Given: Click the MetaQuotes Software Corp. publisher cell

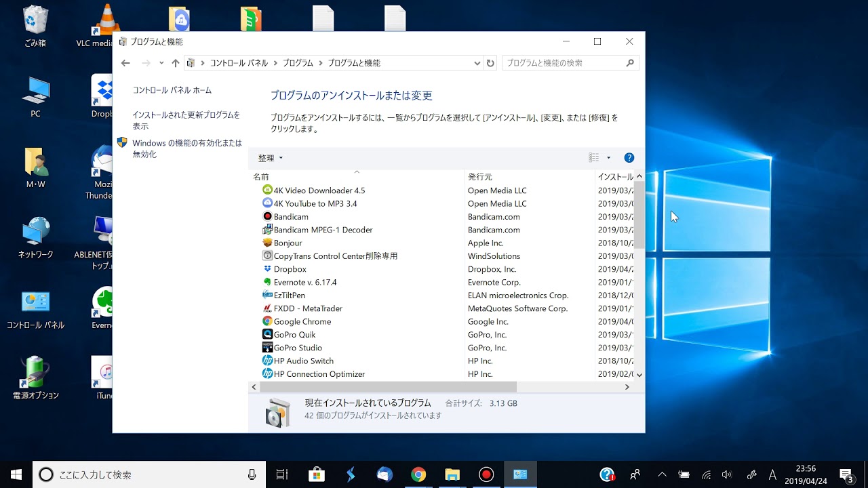Looking at the screenshot, I should click(517, 308).
